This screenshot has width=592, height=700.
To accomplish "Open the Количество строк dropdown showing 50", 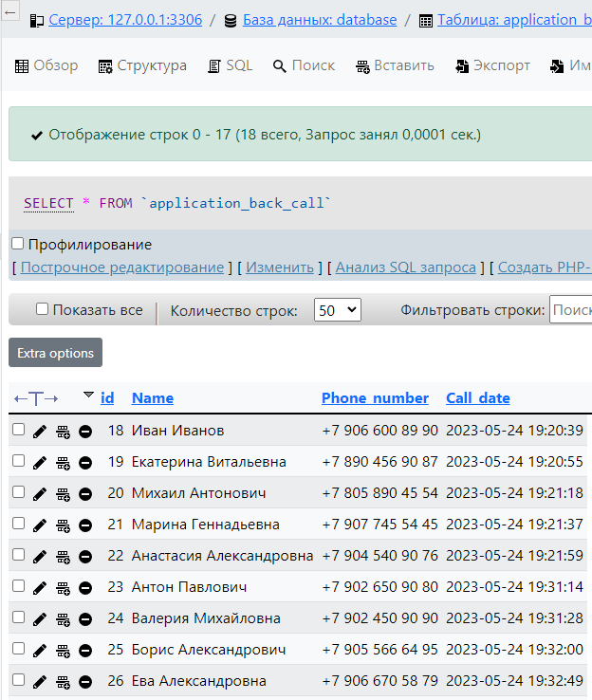I will pyautogui.click(x=338, y=310).
